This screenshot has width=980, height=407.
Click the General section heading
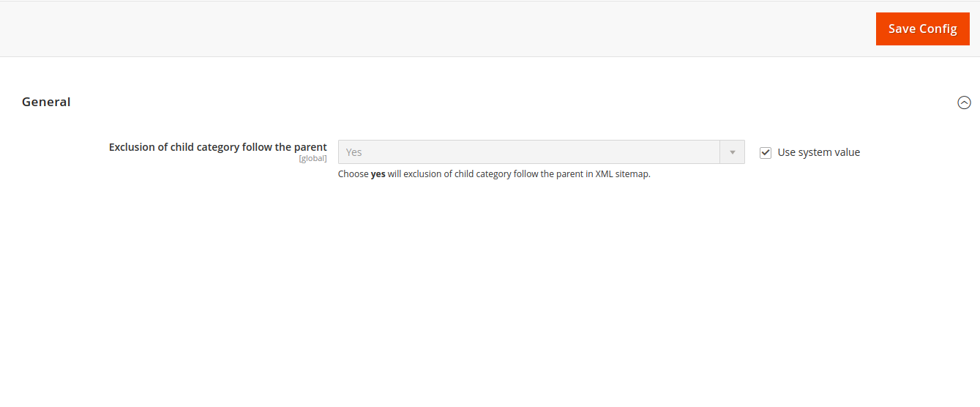(x=46, y=102)
